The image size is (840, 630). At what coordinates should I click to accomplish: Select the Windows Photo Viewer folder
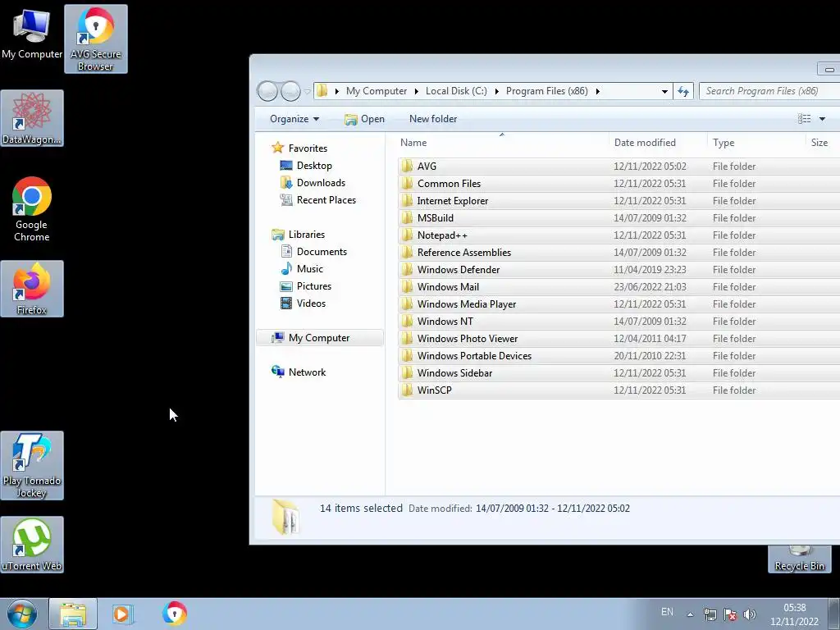tap(619, 339)
